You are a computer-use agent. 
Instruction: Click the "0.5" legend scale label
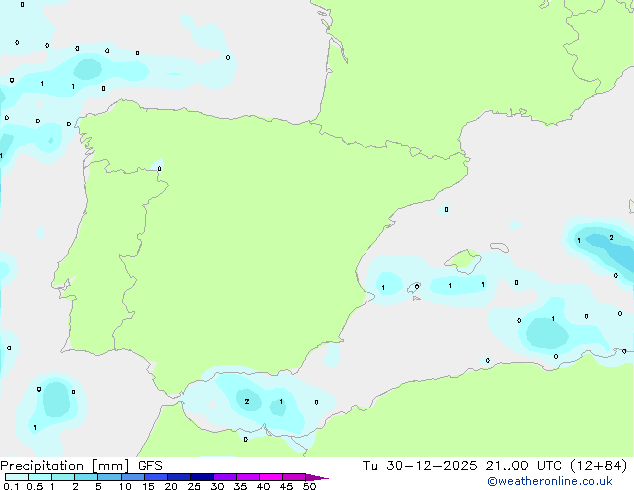coord(35,486)
